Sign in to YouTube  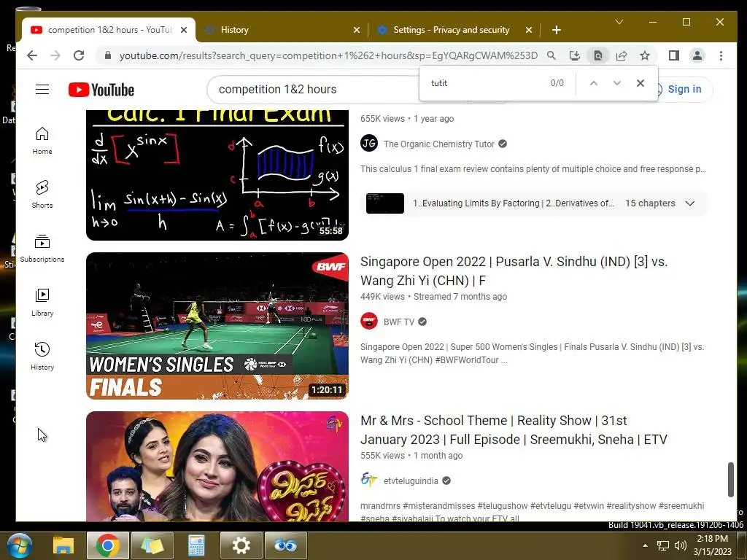coord(684,89)
